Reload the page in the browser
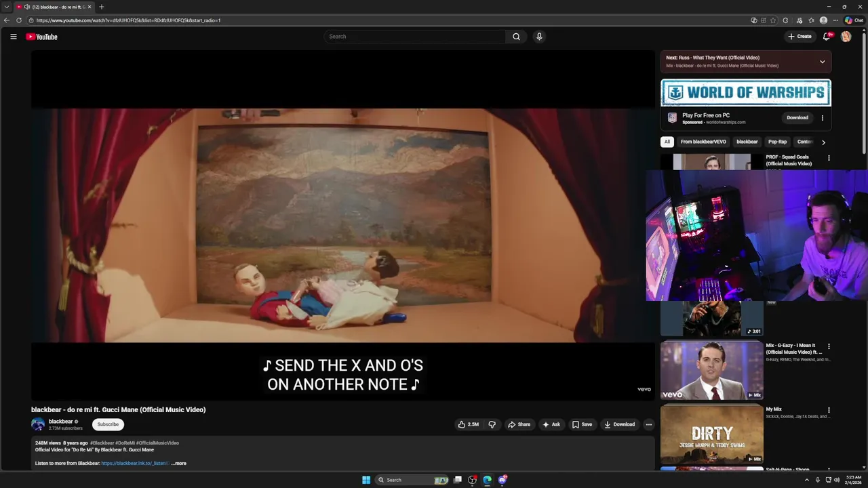 point(19,20)
